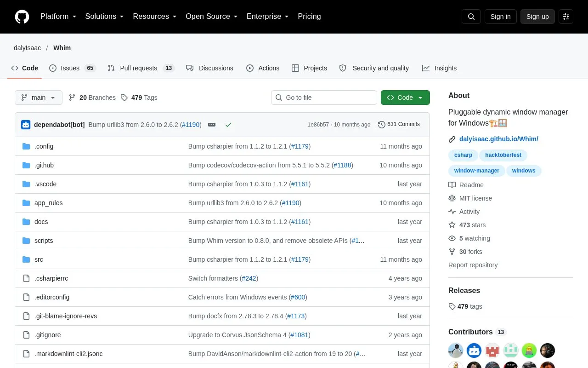Image resolution: width=588 pixels, height=368 pixels.
Task: Open the .csharpierrc file
Action: [51, 278]
